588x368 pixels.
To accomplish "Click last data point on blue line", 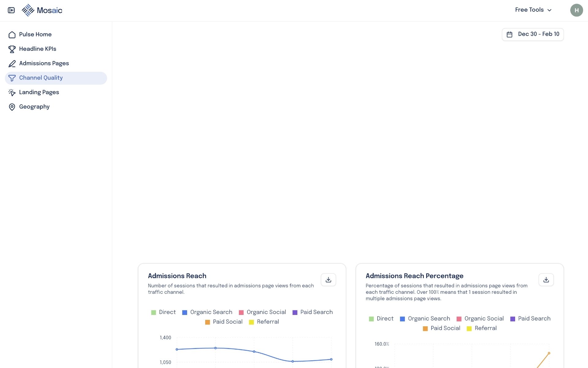I will pos(331,359).
